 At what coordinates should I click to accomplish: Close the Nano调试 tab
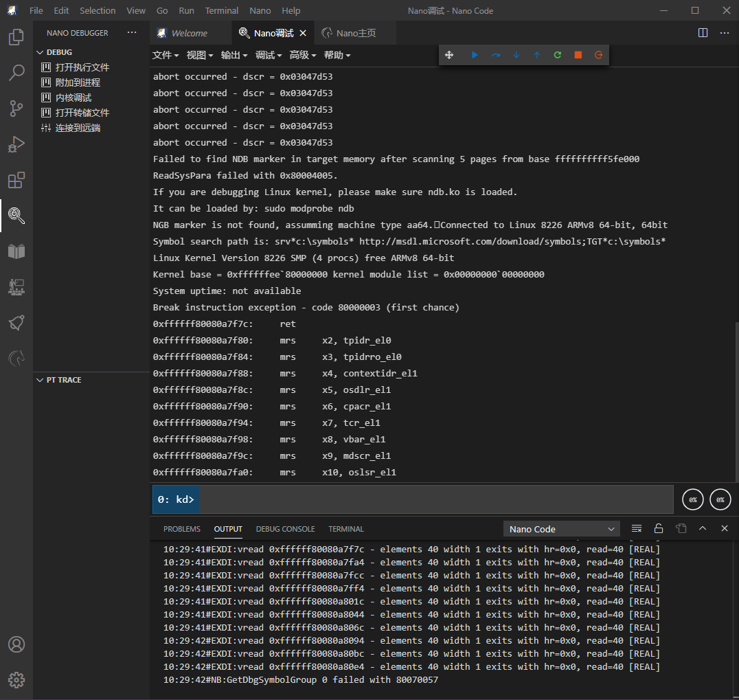[x=303, y=33]
